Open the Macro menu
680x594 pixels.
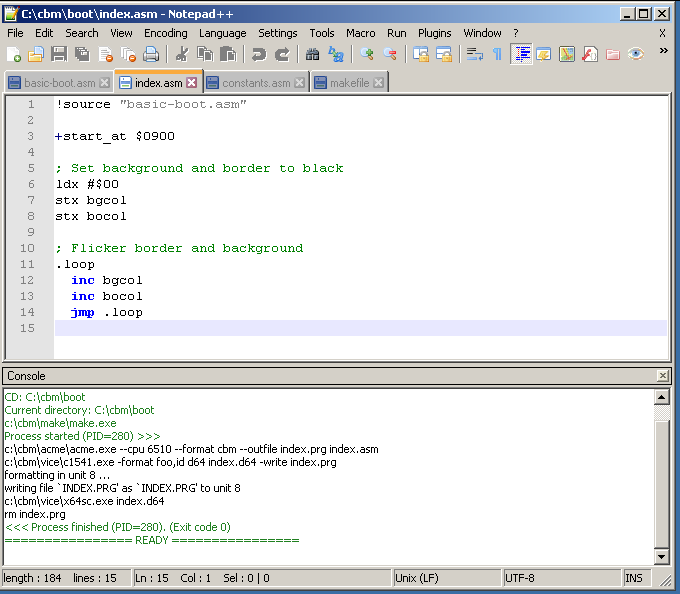click(360, 33)
